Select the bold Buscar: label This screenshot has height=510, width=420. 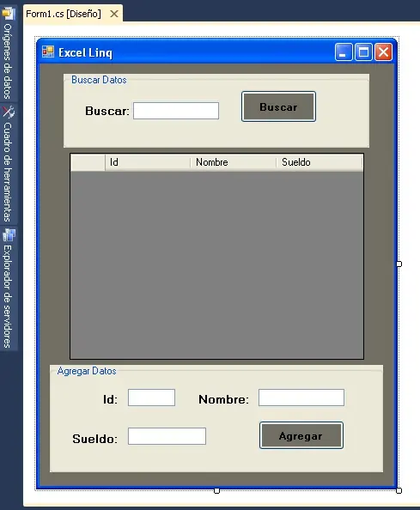click(107, 112)
